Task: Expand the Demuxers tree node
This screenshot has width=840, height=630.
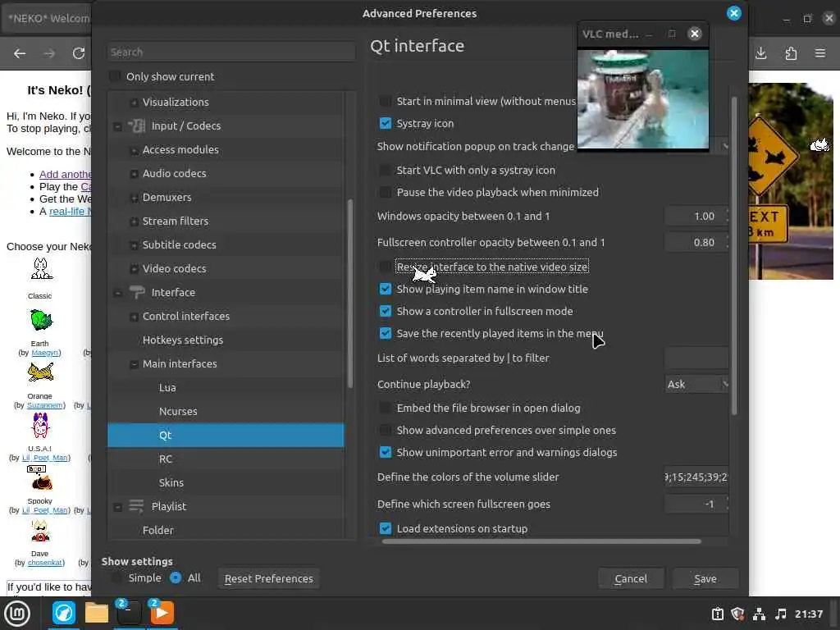Action: pos(134,198)
